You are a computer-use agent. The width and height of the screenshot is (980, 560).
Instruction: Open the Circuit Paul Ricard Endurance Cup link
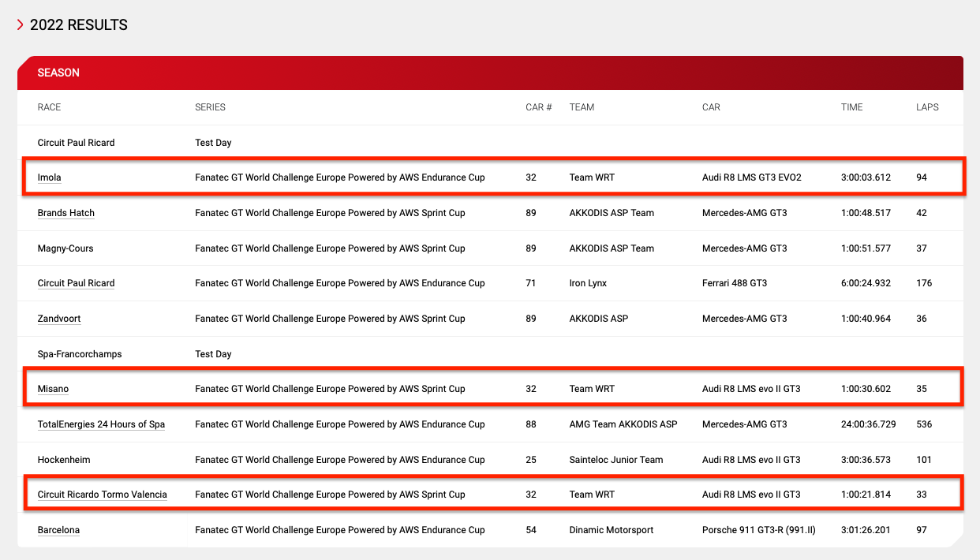pos(76,283)
